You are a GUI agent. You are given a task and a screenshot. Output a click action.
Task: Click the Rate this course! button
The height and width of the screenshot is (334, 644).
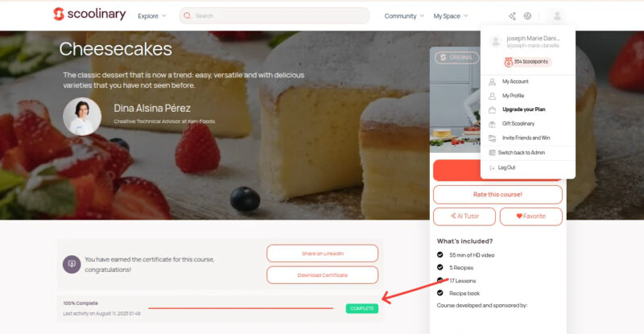[x=497, y=194]
